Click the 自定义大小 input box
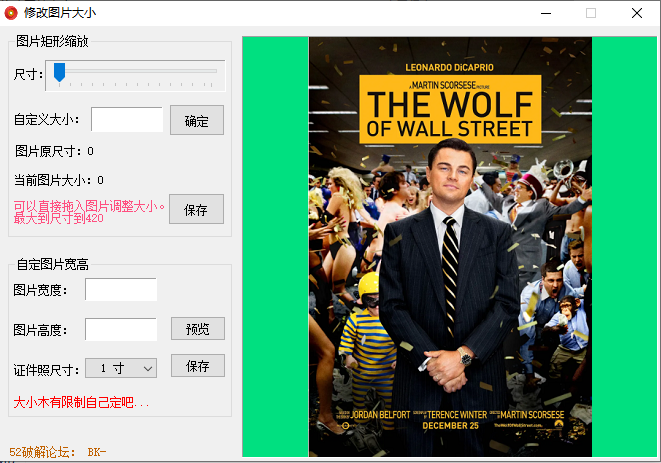This screenshot has width=661, height=463. [127, 120]
